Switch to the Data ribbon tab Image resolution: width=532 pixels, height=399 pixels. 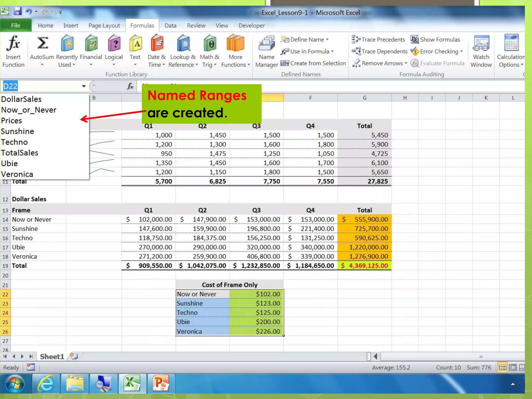coord(170,25)
